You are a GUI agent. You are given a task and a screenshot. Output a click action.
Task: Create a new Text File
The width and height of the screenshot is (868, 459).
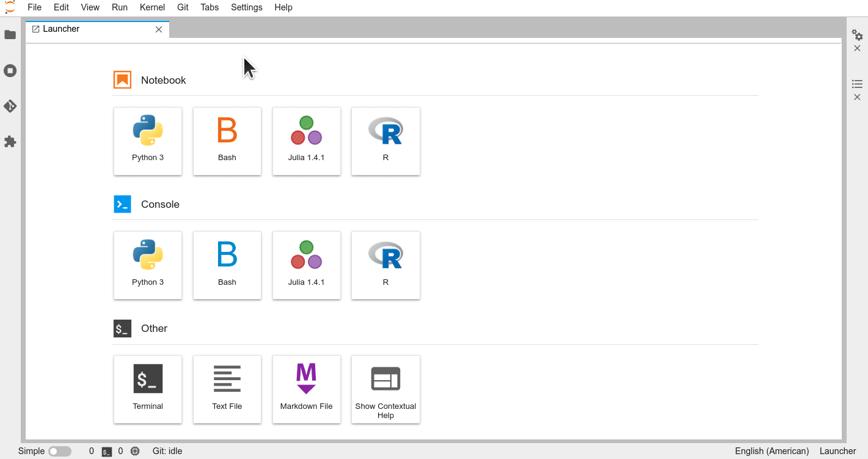pos(227,389)
